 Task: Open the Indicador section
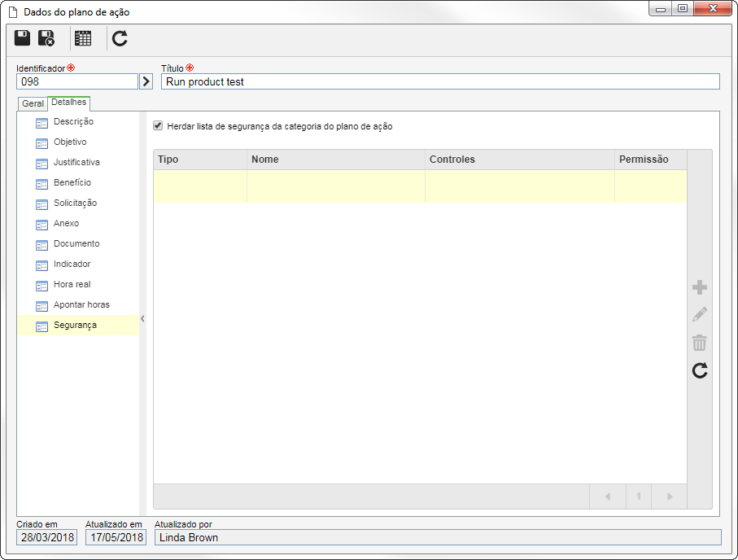point(72,264)
